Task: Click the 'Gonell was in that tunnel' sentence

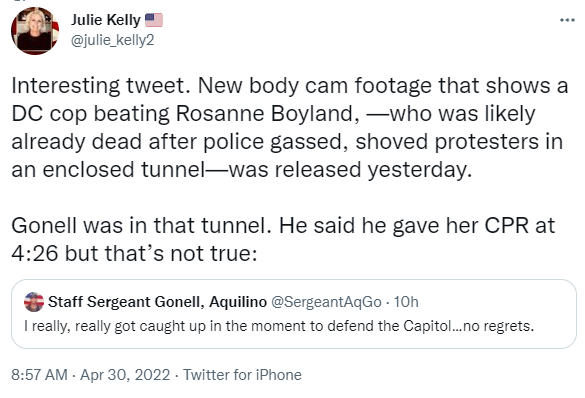Action: (x=141, y=226)
